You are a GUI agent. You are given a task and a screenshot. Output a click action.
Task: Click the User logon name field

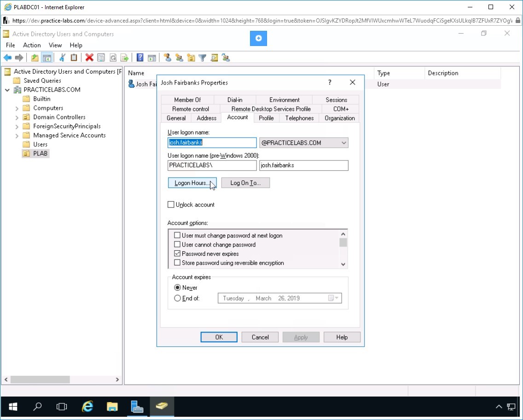212,143
